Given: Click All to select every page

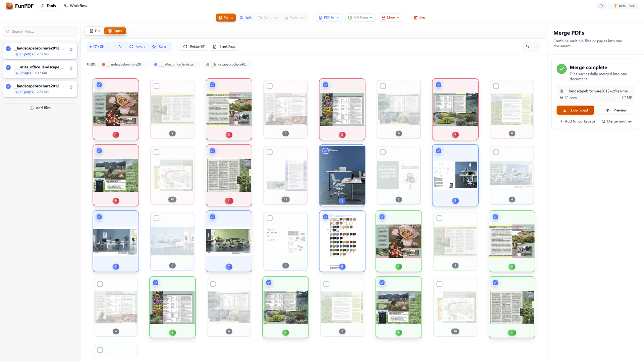Looking at the screenshot, I should pos(116,46).
